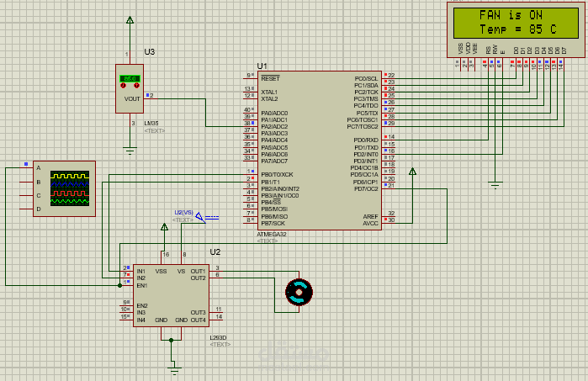Select the ATMEGA32 part name text
Viewport: 588px width, 381px height.
click(x=272, y=235)
